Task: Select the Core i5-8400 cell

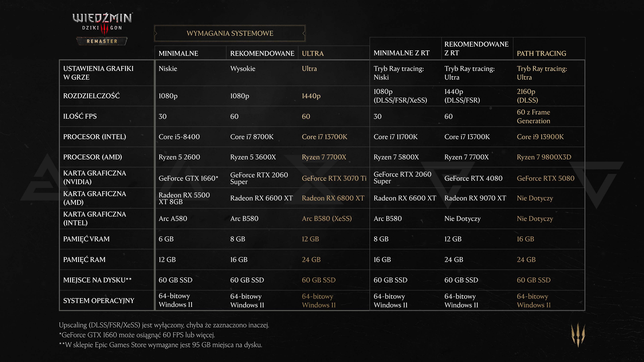Action: [179, 137]
